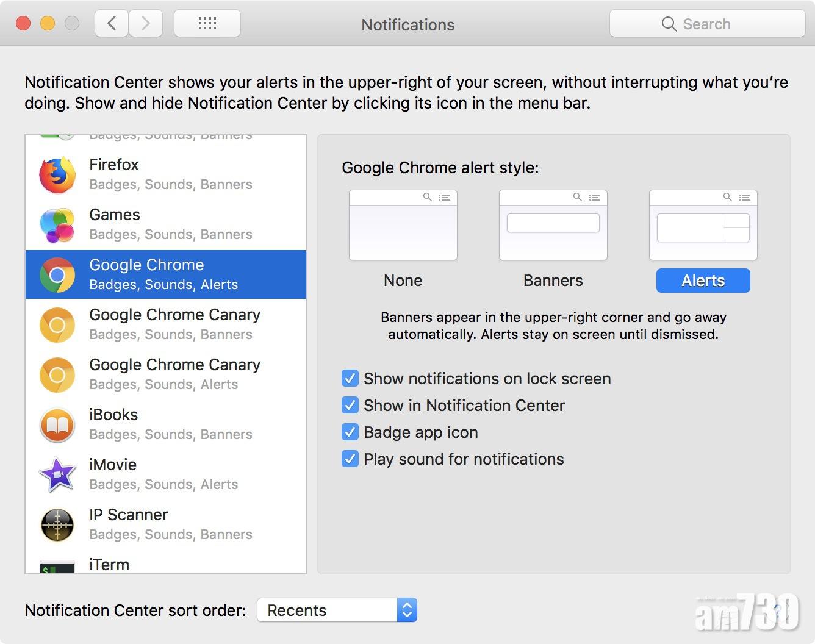The height and width of the screenshot is (644, 815).
Task: Go forward with the right arrow button
Action: click(145, 24)
